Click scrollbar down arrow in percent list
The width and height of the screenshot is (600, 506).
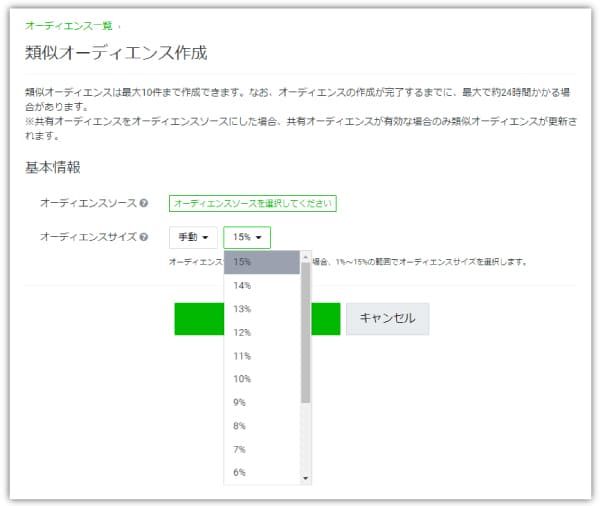click(x=305, y=478)
